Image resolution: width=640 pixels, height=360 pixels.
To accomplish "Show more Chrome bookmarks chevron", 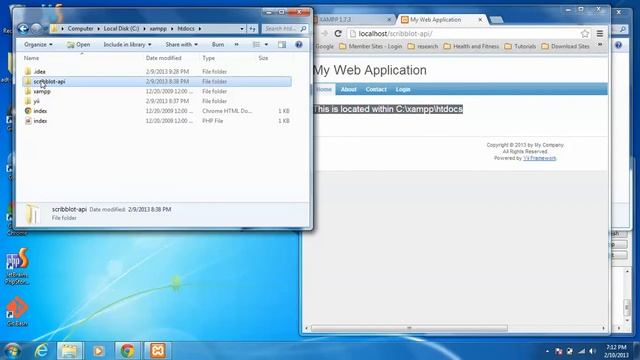I will click(600, 45).
